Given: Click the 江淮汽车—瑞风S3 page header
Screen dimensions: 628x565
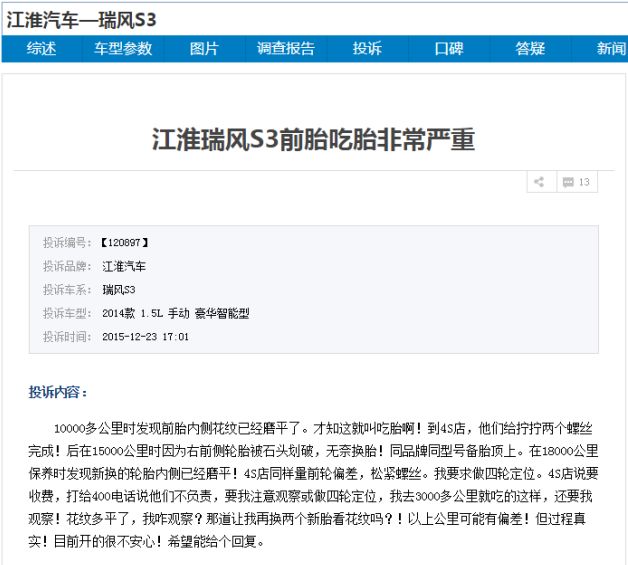Looking at the screenshot, I should (81, 20).
